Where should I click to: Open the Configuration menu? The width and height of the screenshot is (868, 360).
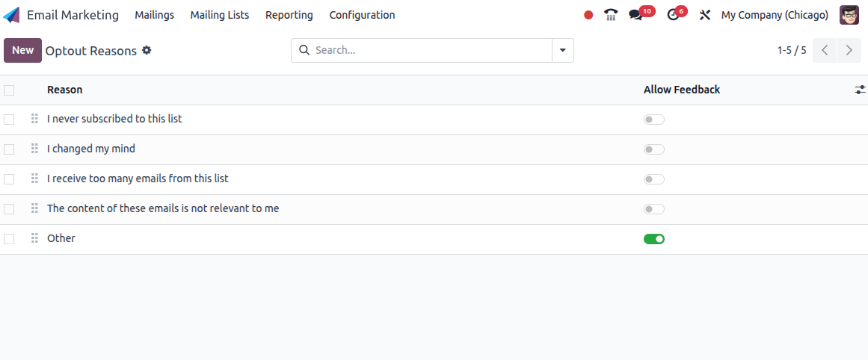362,15
